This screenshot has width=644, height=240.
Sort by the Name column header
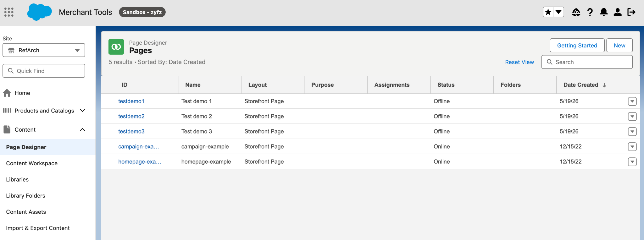pos(193,85)
